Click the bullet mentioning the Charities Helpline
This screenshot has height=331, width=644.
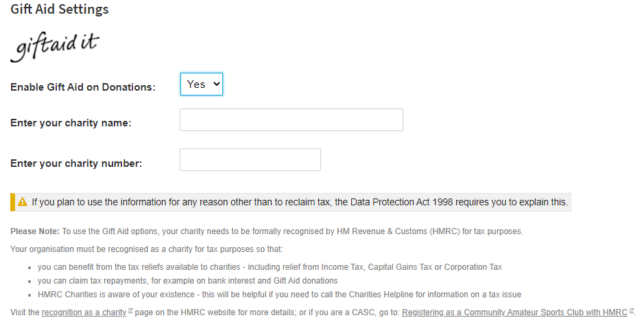pyautogui.click(x=279, y=295)
